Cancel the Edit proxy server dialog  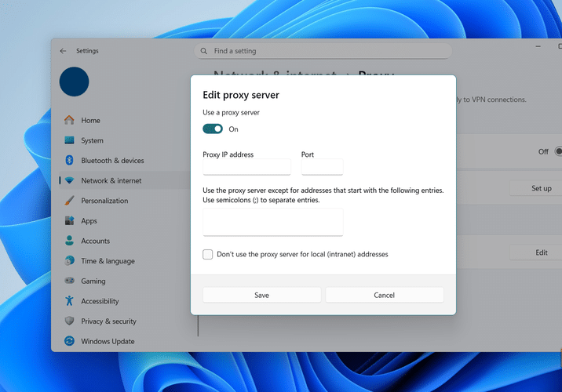385,295
